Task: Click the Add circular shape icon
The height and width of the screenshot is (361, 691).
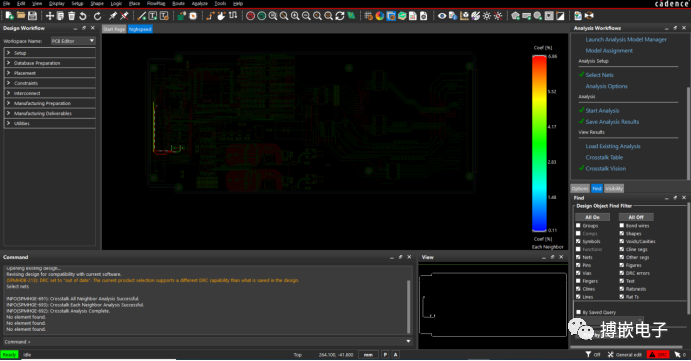Action: [538, 16]
